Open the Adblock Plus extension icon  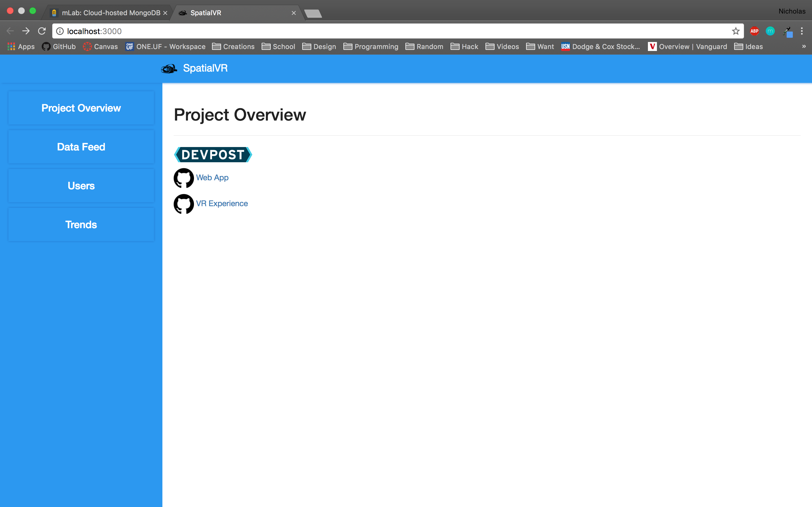coord(754,31)
